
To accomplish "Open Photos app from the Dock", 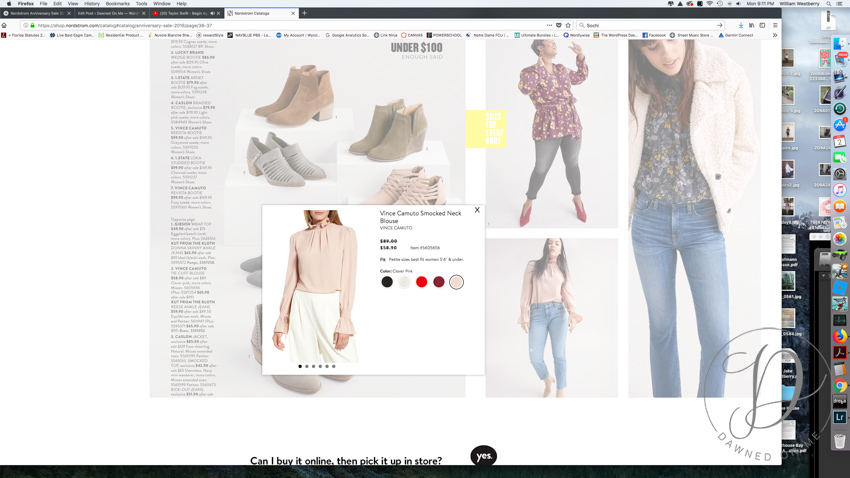I will [x=840, y=238].
